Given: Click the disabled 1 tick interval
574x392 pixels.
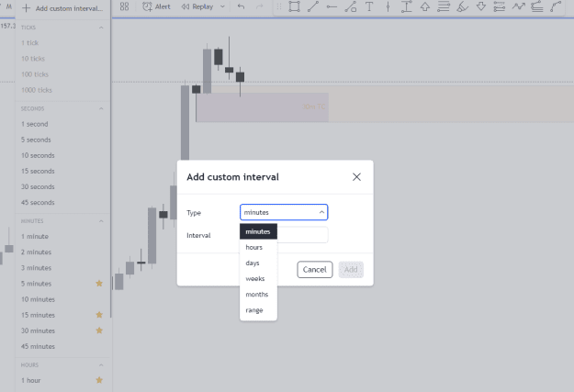Looking at the screenshot, I should click(x=62, y=43).
